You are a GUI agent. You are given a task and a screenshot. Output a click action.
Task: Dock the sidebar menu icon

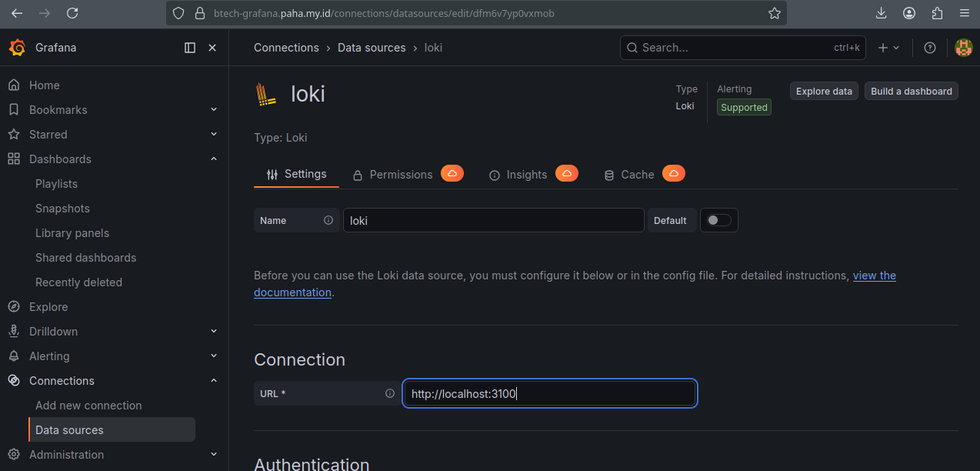(x=190, y=48)
